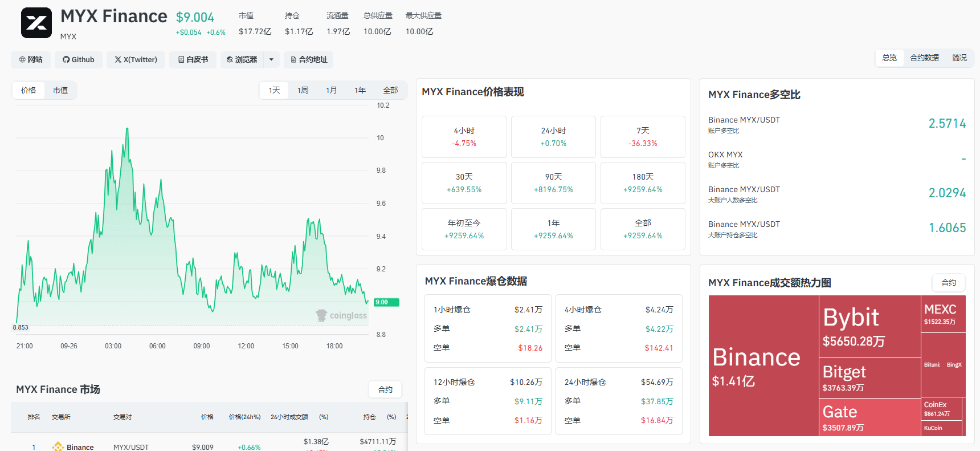Click the Bybit heatmap block
The image size is (980, 451).
(x=869, y=326)
